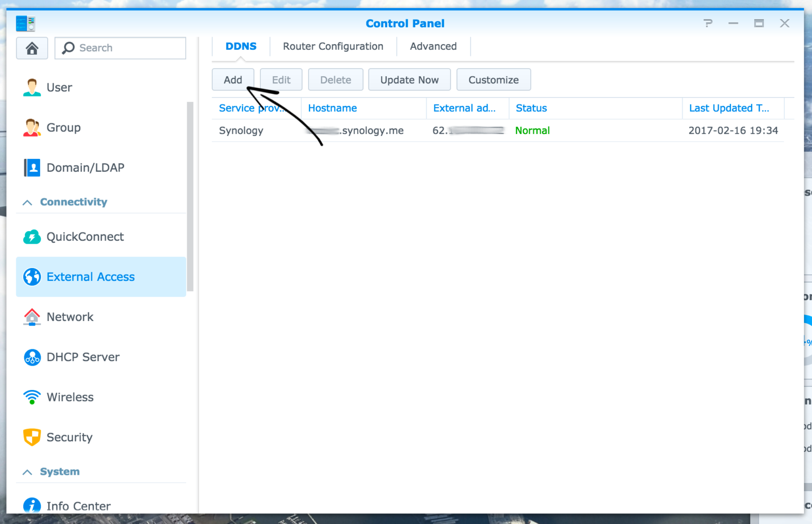Screen dimensions: 812x524
Task: Click the Security shield icon
Action: pos(32,437)
